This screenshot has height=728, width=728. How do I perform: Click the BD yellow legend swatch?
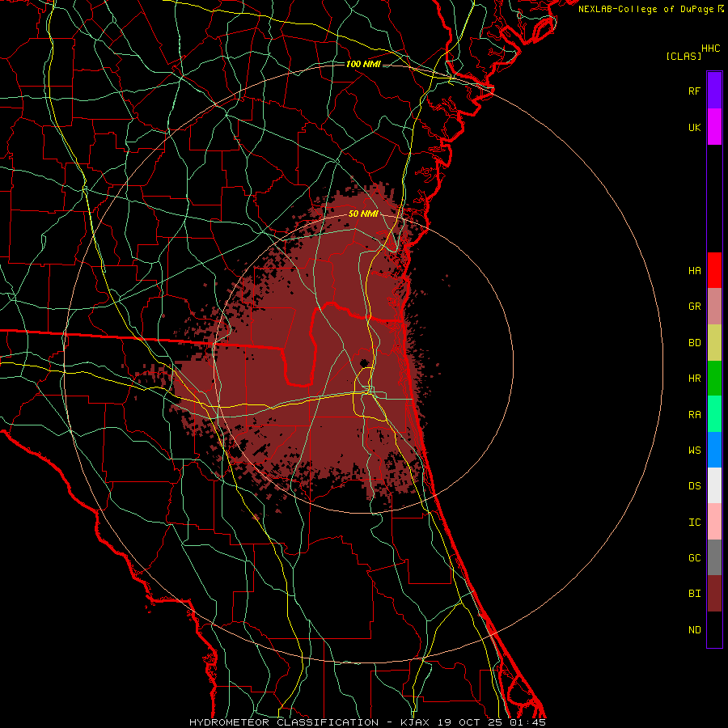714,342
